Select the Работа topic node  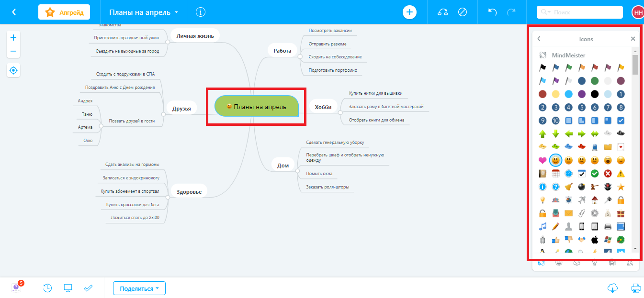coord(282,50)
